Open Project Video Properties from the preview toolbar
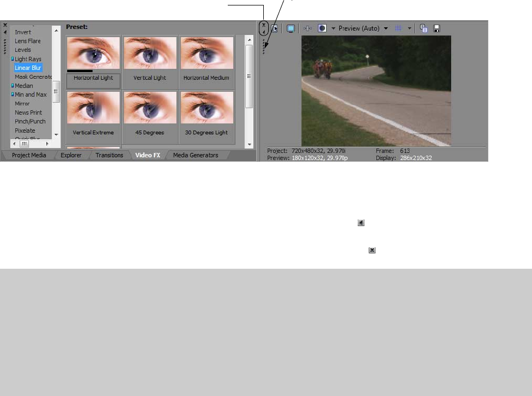 [274, 28]
